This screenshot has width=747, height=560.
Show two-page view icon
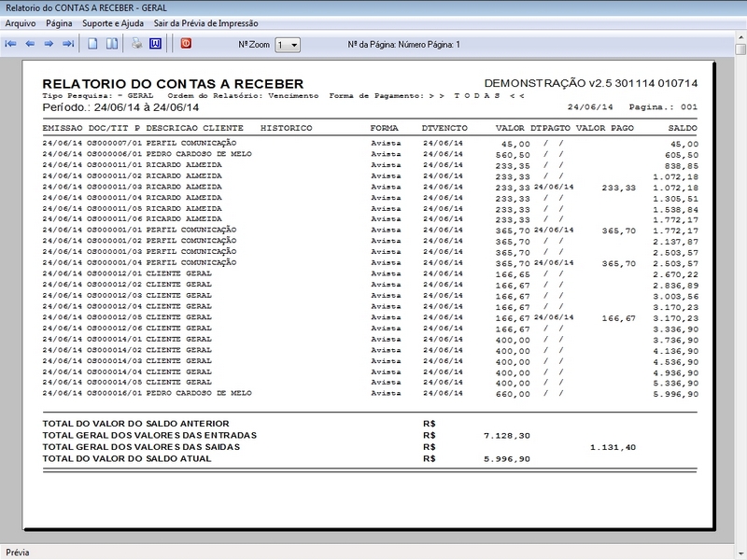112,44
